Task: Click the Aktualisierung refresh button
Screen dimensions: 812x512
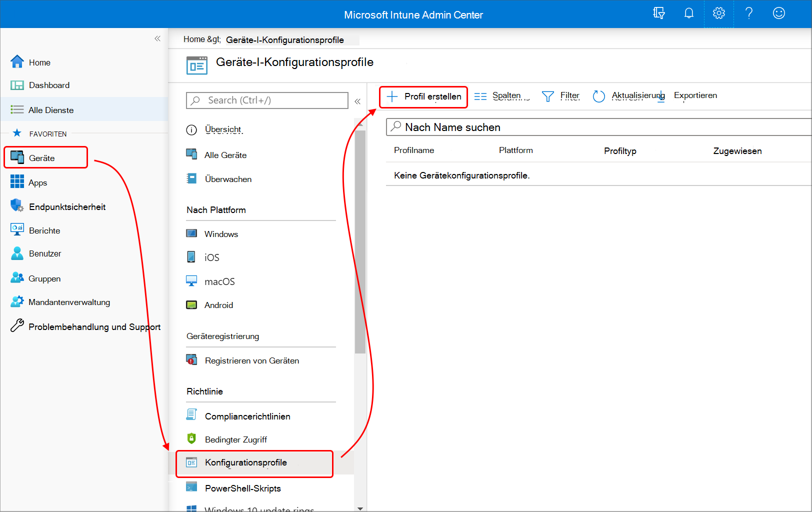Action: click(x=629, y=96)
